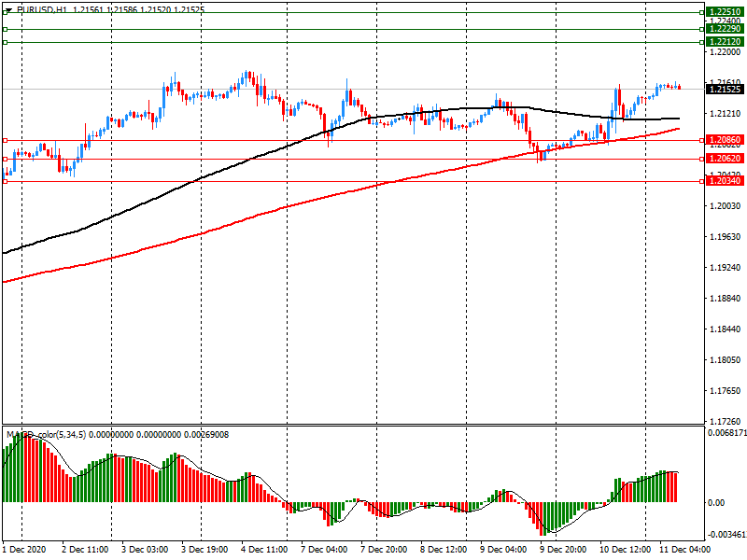Select the right-end handle of the 1.20620 red line

coord(702,159)
